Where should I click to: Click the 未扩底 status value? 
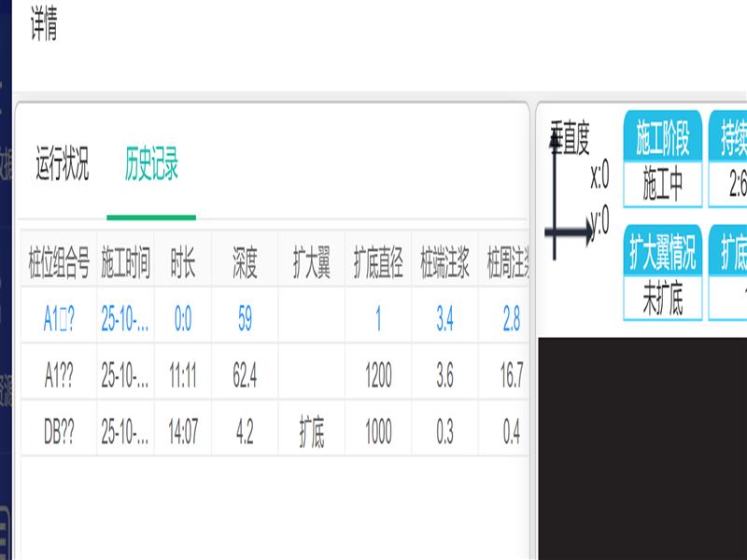pos(662,299)
